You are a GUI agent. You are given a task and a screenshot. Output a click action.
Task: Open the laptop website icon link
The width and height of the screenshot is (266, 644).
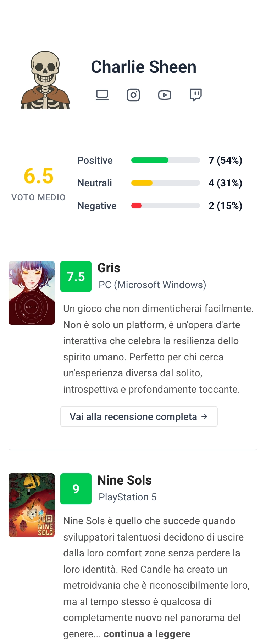coord(102,95)
